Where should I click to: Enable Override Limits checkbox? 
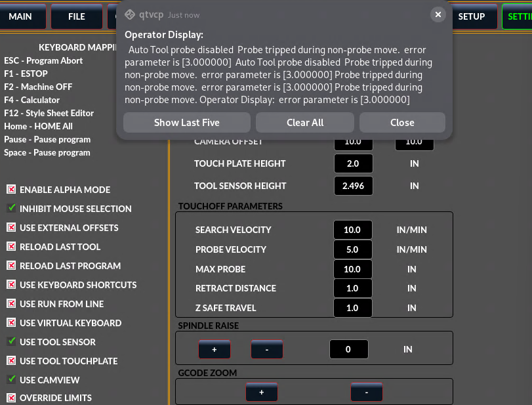(x=11, y=398)
